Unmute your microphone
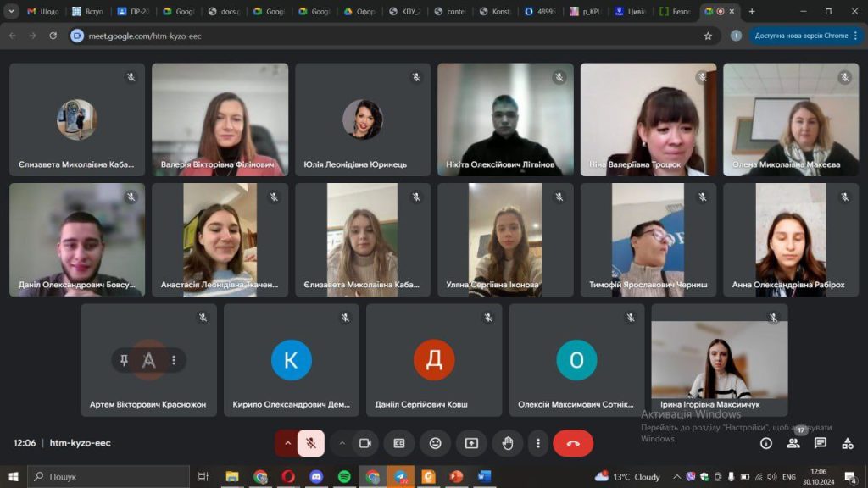The width and height of the screenshot is (868, 488). pos(311,443)
